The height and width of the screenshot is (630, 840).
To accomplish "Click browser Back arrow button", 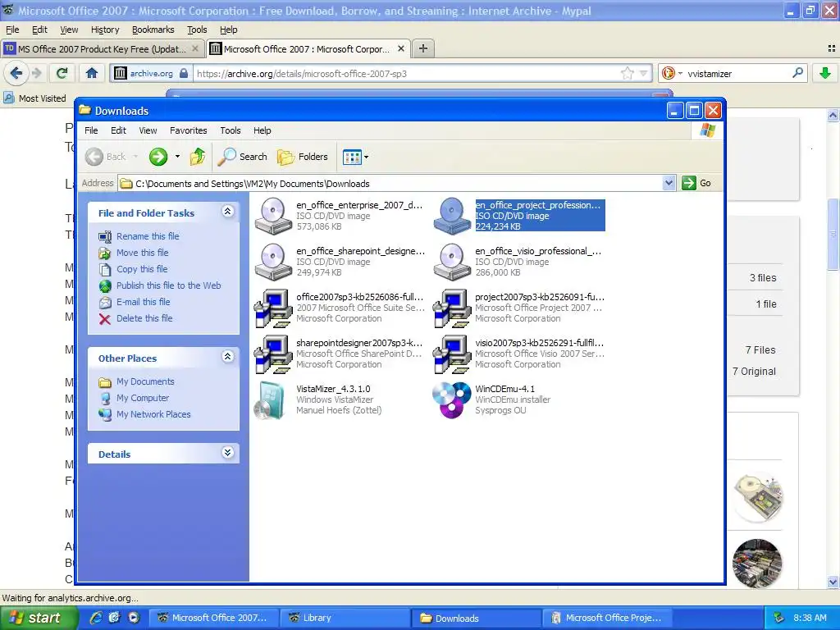I will (16, 73).
